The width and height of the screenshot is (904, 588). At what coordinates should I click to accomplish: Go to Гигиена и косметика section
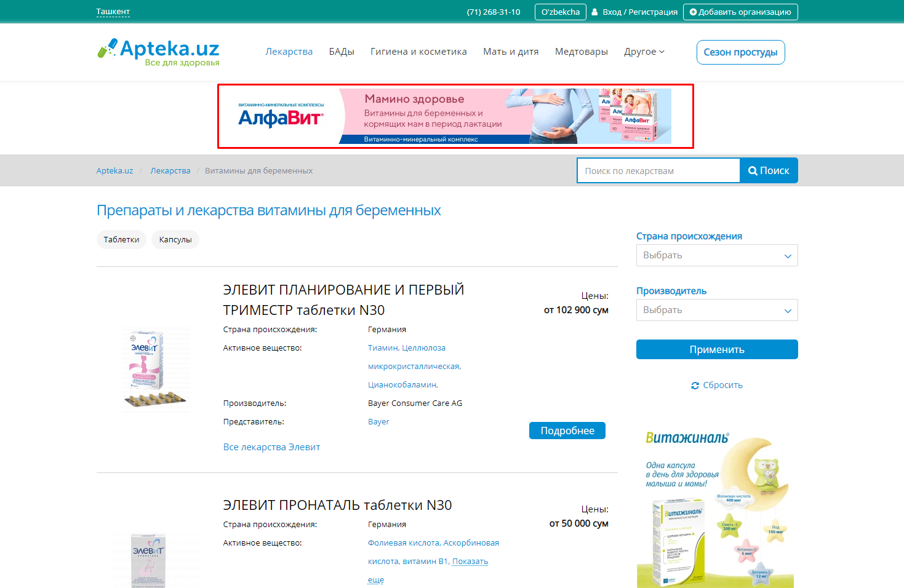418,52
